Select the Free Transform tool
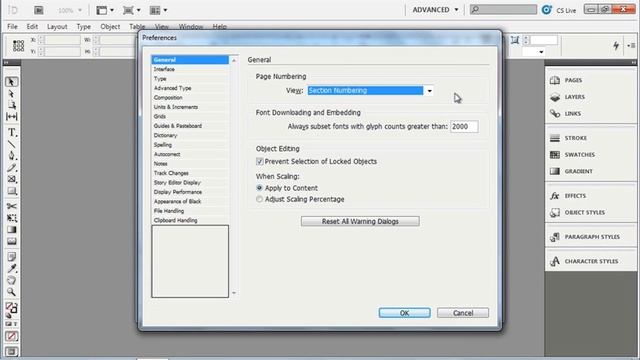The height and width of the screenshot is (360, 640). (11, 218)
